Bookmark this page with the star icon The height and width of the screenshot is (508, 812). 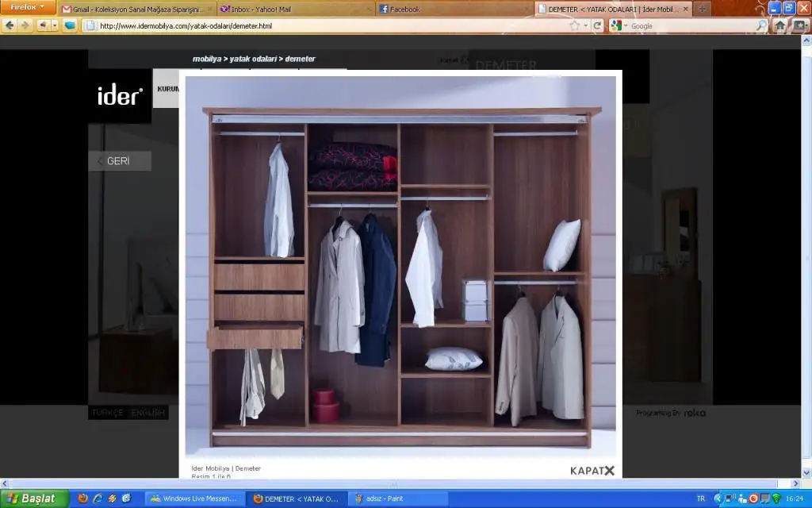click(x=574, y=25)
